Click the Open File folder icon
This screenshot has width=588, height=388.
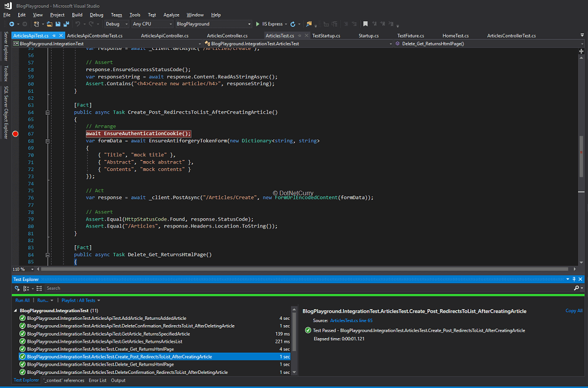pyautogui.click(x=49, y=24)
